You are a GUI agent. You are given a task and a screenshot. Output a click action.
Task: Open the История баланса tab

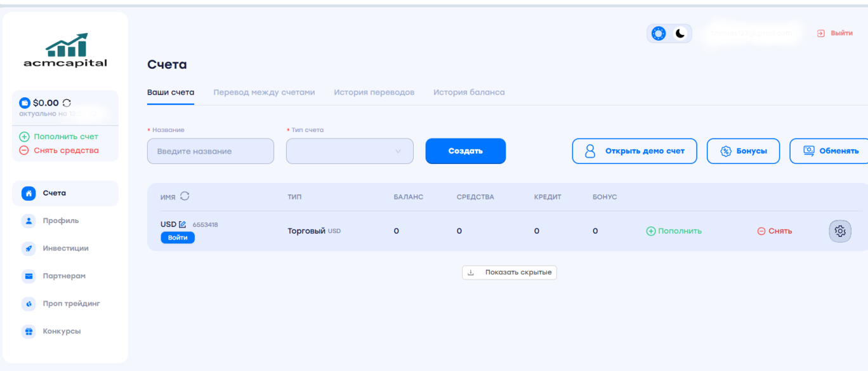[x=469, y=93]
